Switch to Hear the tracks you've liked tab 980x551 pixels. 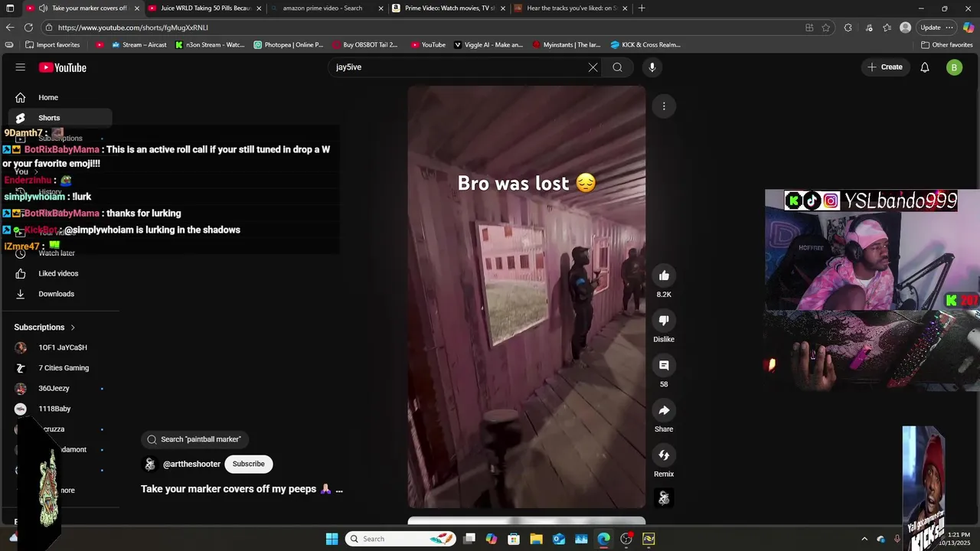570,8
